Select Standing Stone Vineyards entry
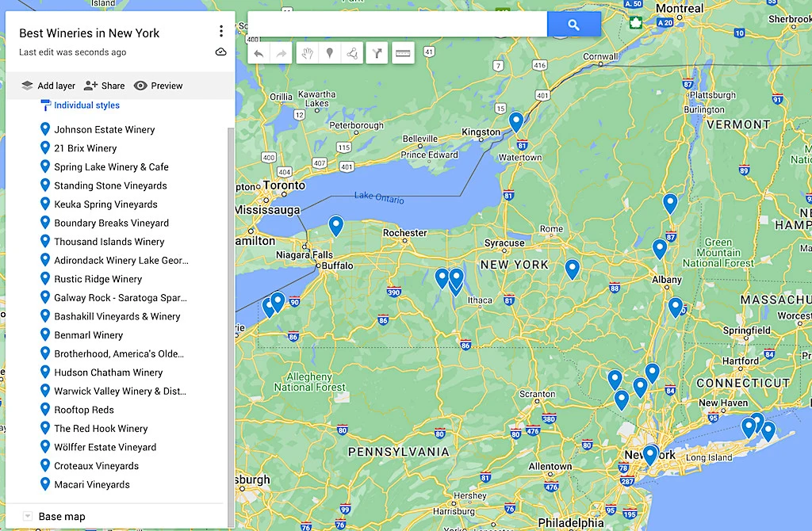 (x=110, y=185)
